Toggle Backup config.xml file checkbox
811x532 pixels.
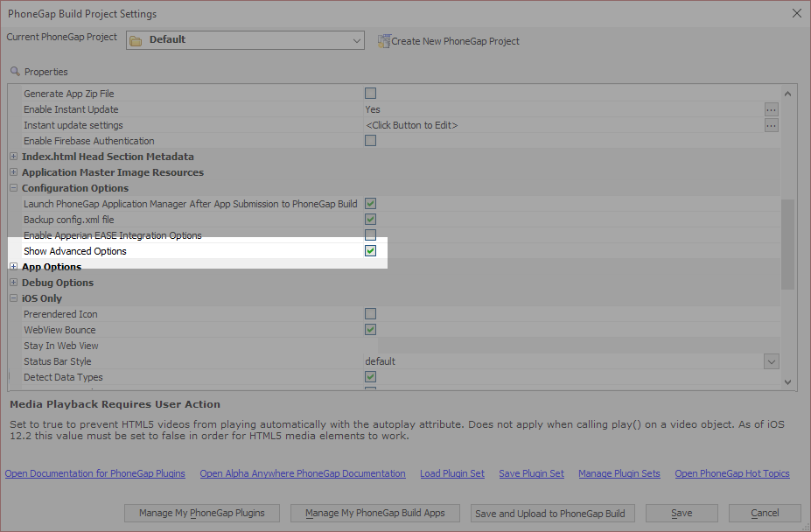[370, 220]
